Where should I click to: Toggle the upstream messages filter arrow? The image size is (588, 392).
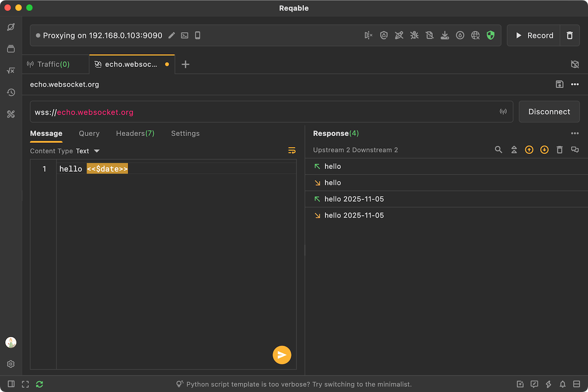click(529, 150)
